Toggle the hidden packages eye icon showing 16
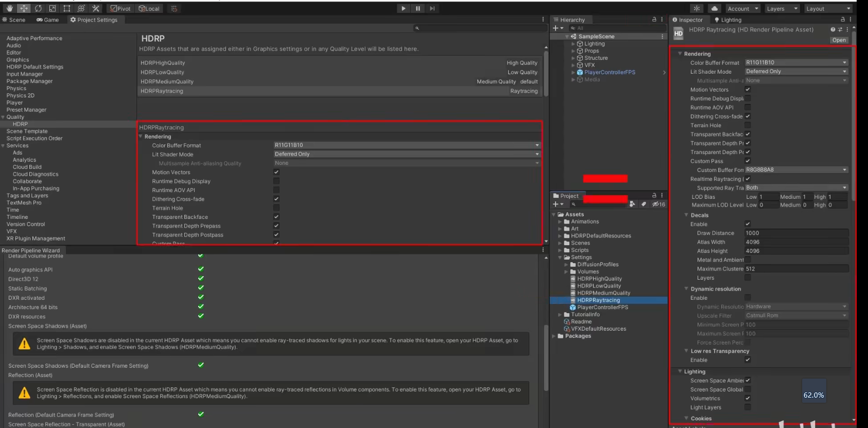This screenshot has width=868, height=428. coord(658,204)
